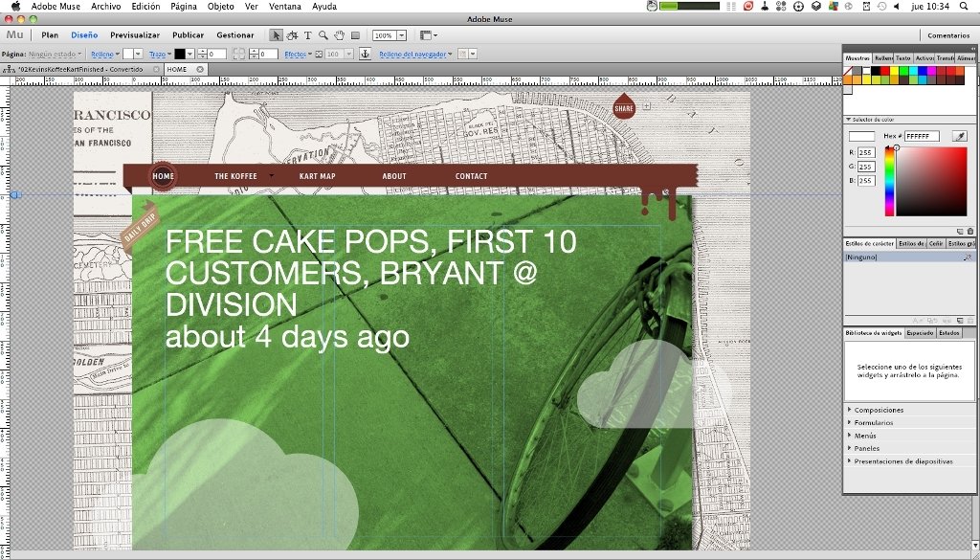Close the 02KevinsKoffeeKartFinished tab
Viewport: 980px width, 560px height.
pos(156,69)
